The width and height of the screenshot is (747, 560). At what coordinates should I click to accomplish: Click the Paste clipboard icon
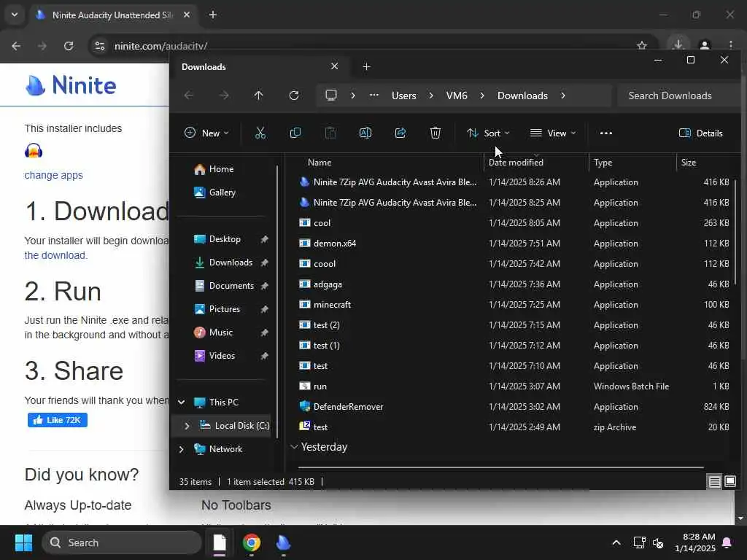[330, 133]
